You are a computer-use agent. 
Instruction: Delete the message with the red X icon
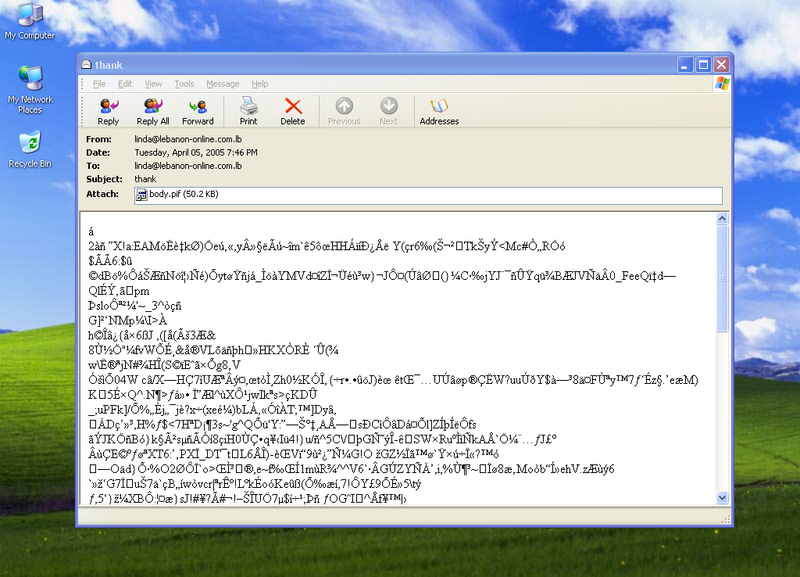[293, 106]
